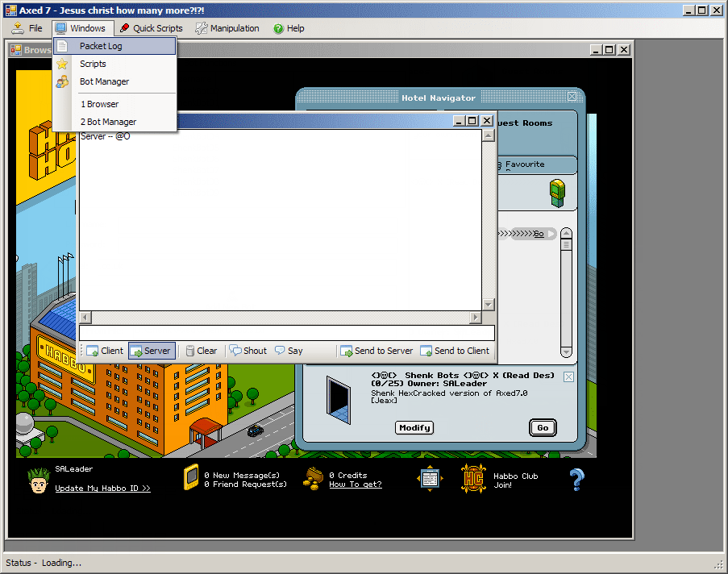The width and height of the screenshot is (728, 574).
Task: Open Bot Manager from the Windows menu
Action: pyautogui.click(x=114, y=81)
